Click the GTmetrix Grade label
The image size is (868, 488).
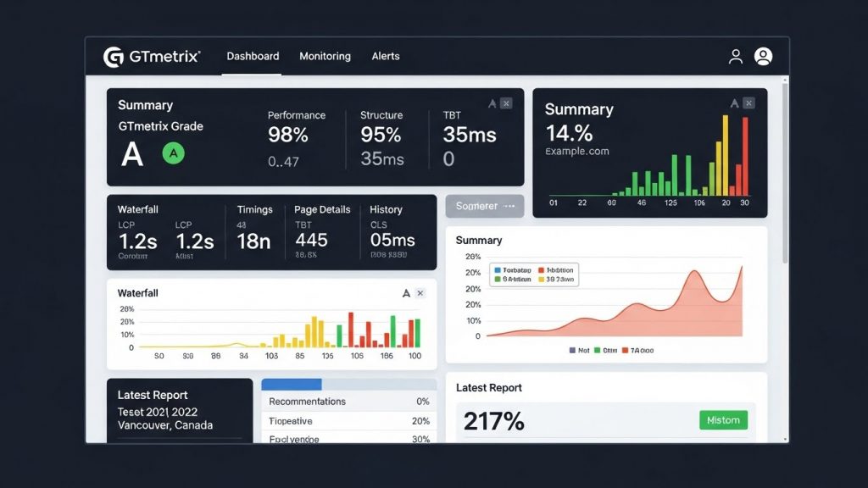[x=160, y=126]
